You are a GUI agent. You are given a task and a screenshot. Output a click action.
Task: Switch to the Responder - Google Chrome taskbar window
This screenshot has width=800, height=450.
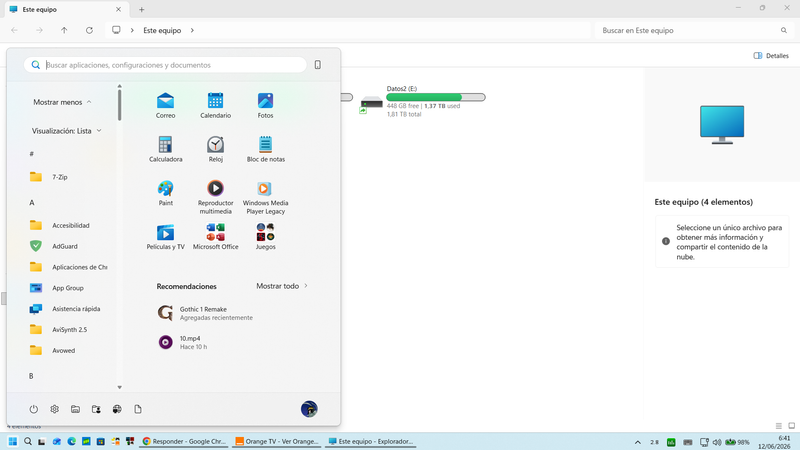pyautogui.click(x=184, y=441)
